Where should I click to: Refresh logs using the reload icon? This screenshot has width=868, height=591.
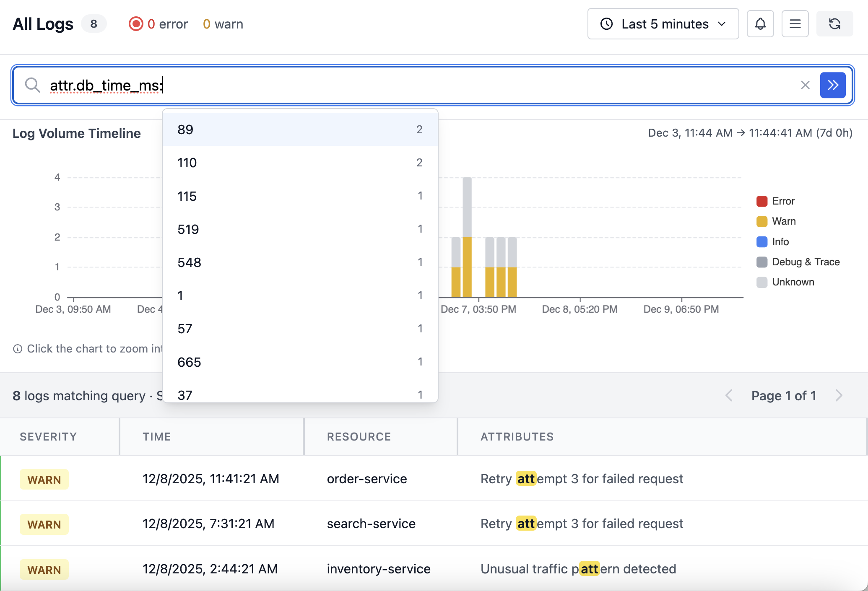(834, 24)
